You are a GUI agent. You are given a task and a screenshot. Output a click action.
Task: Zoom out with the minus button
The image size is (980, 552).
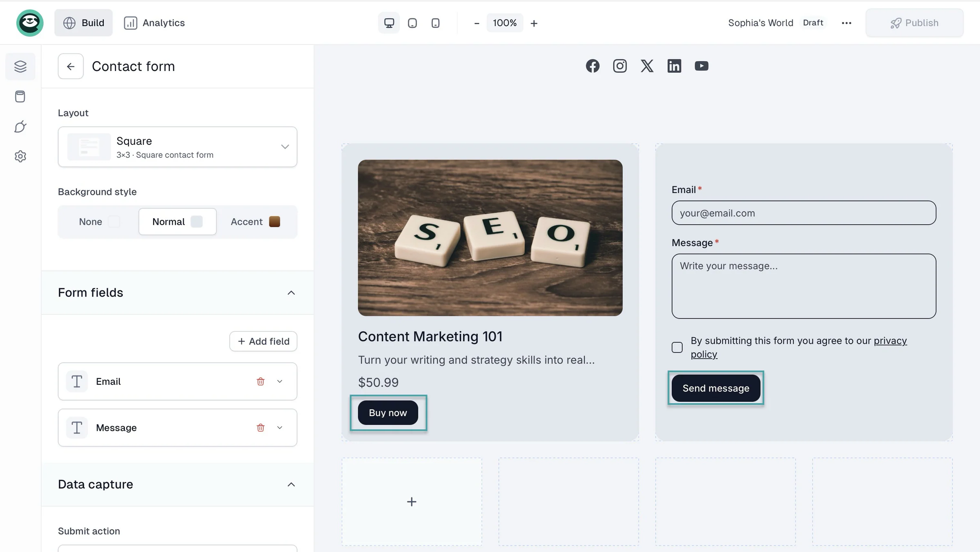477,23
